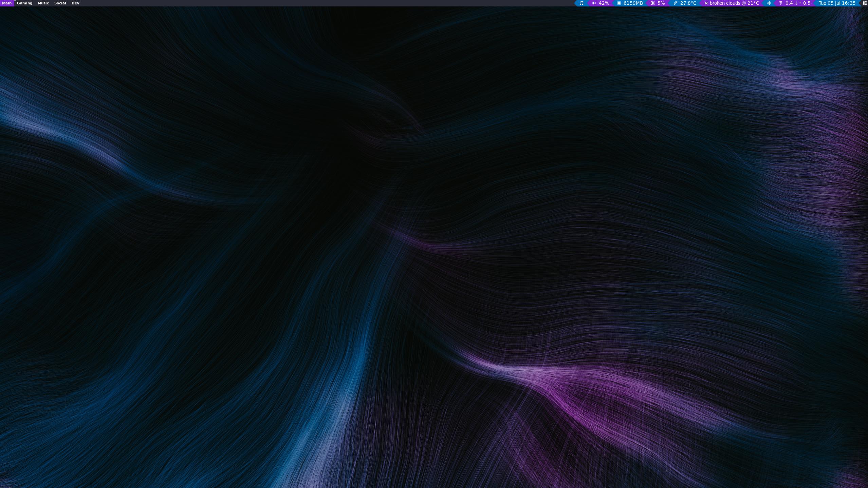This screenshot has width=868, height=488.
Task: Switch to the Social workspace
Action: coord(60,3)
